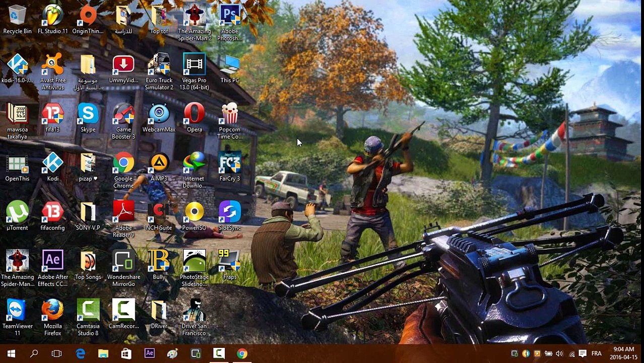Select the This PC desktop icon
Viewport: 644px width, 363px height.
pyautogui.click(x=230, y=70)
